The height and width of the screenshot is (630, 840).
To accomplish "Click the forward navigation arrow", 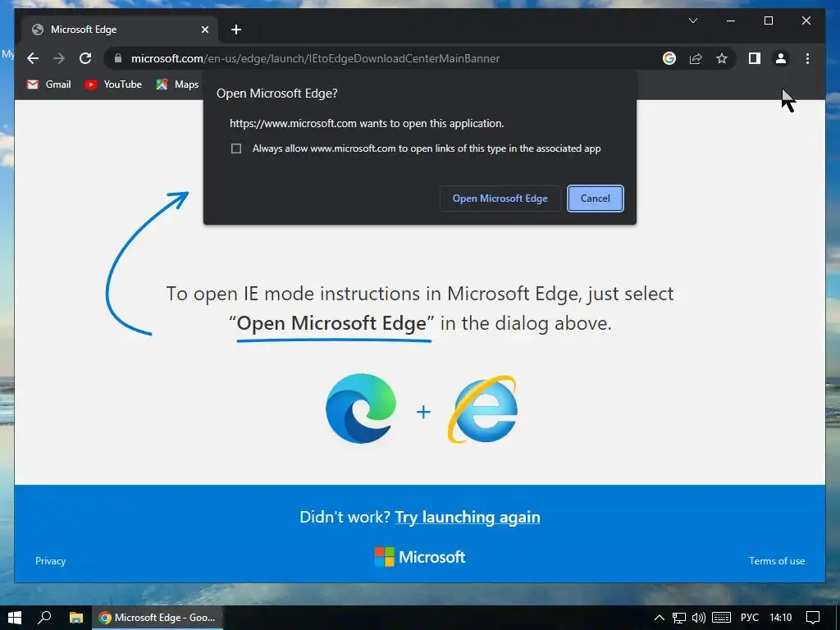I will (x=59, y=58).
